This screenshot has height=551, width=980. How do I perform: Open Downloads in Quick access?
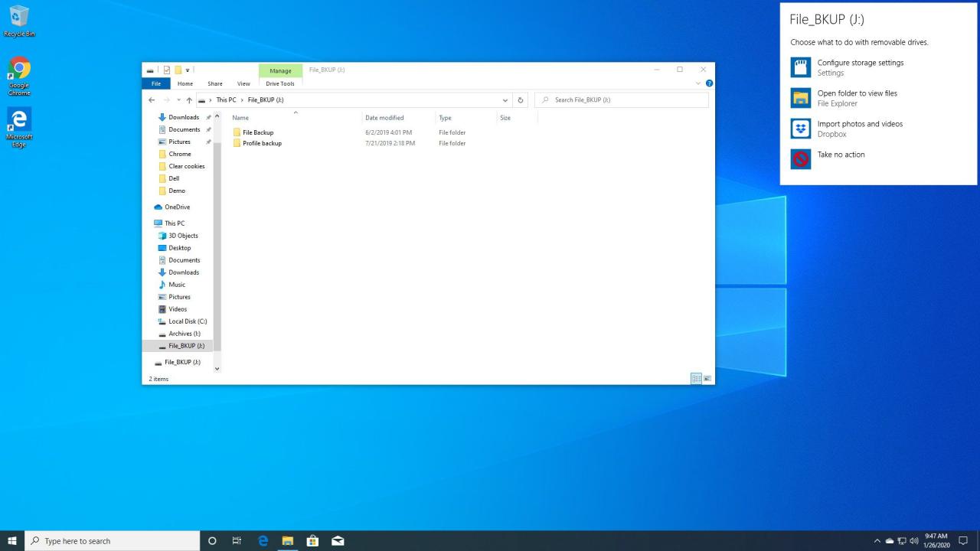184,117
